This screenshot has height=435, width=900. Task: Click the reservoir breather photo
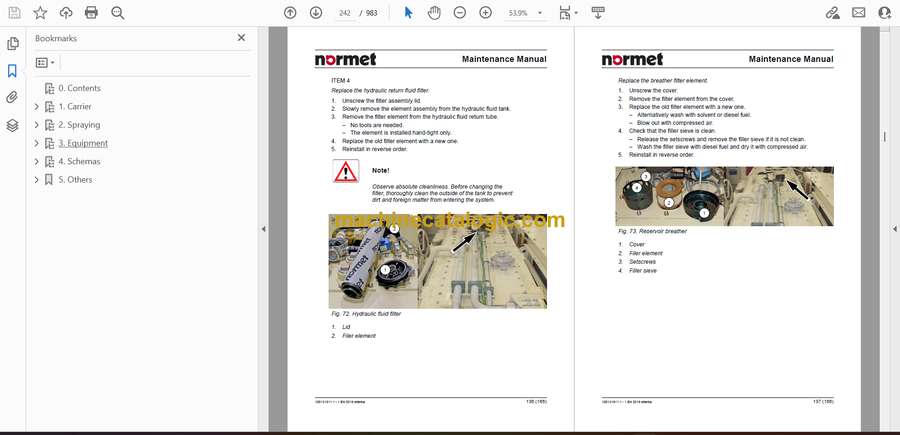pos(724,196)
